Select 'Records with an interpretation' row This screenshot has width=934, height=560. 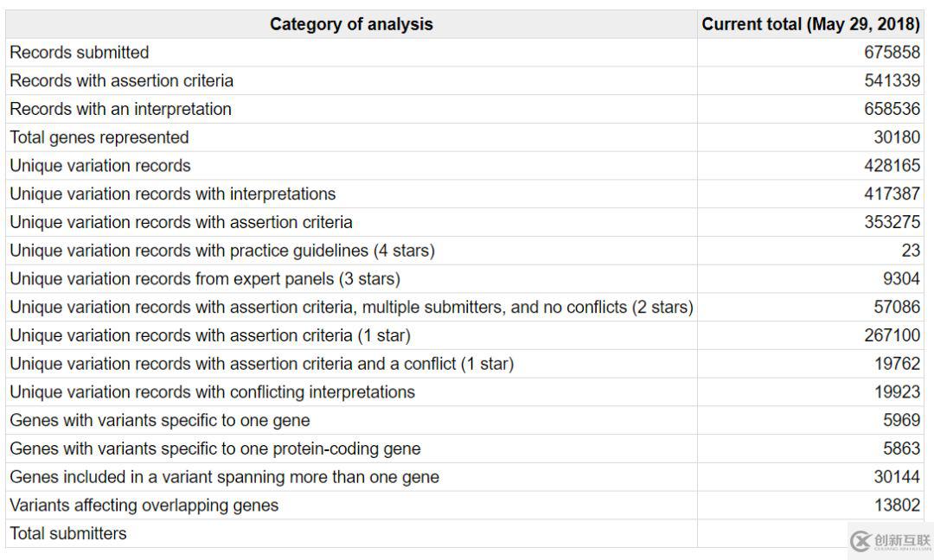464,110
